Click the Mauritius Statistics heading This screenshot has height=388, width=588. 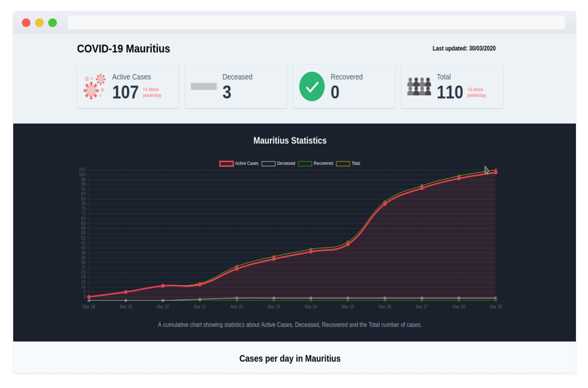click(x=290, y=141)
